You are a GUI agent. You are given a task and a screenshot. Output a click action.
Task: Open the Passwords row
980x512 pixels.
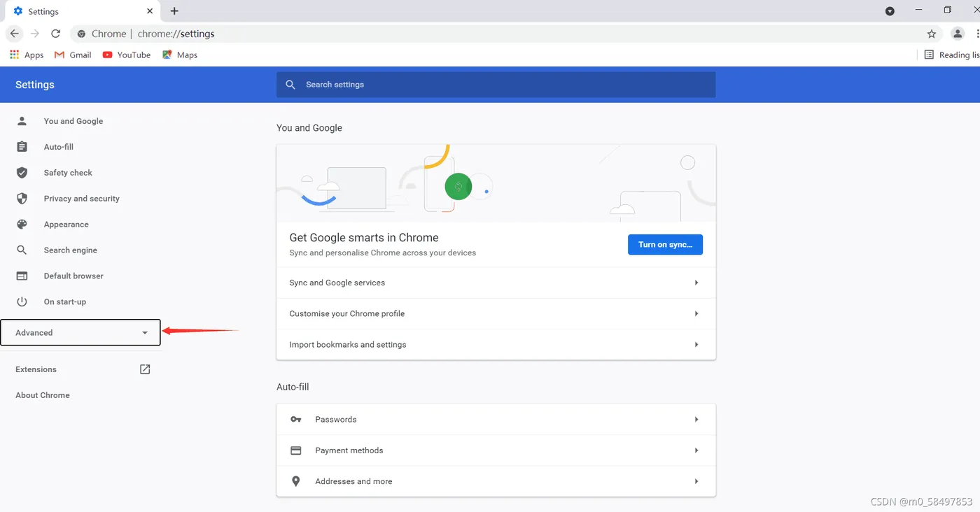496,420
